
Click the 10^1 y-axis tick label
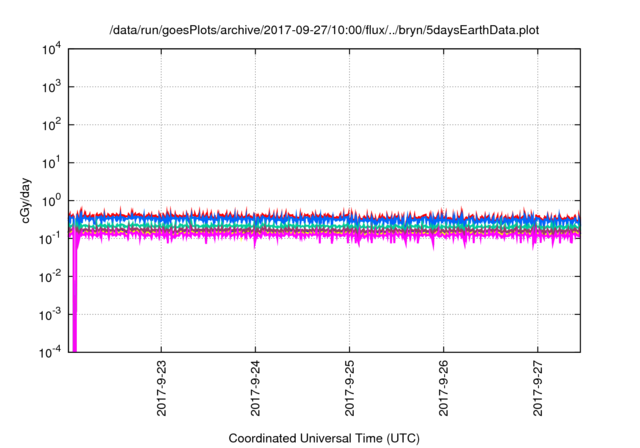click(x=51, y=163)
